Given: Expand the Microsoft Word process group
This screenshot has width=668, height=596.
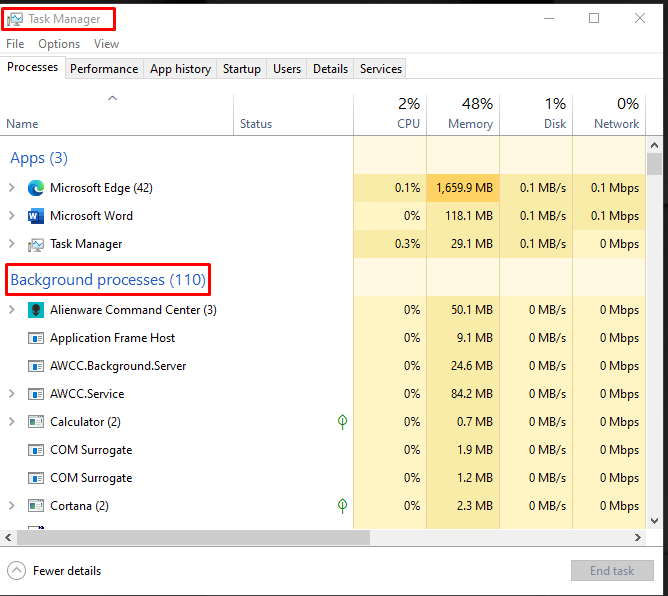Looking at the screenshot, I should click(12, 216).
